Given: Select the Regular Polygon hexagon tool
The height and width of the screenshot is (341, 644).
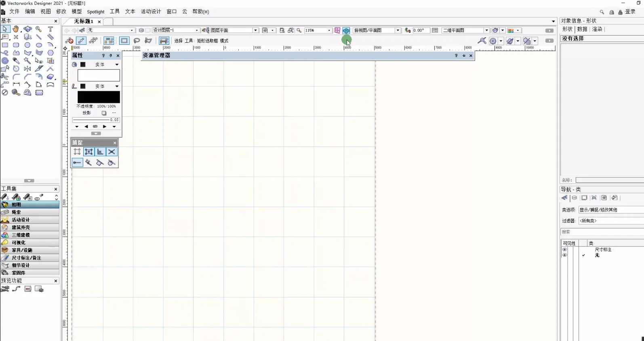Looking at the screenshot, I should click(51, 53).
